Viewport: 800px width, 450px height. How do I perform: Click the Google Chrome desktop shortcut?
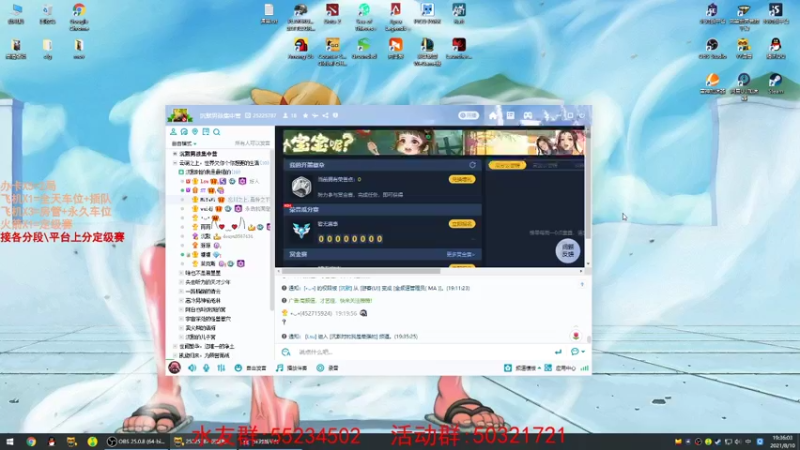[x=79, y=17]
